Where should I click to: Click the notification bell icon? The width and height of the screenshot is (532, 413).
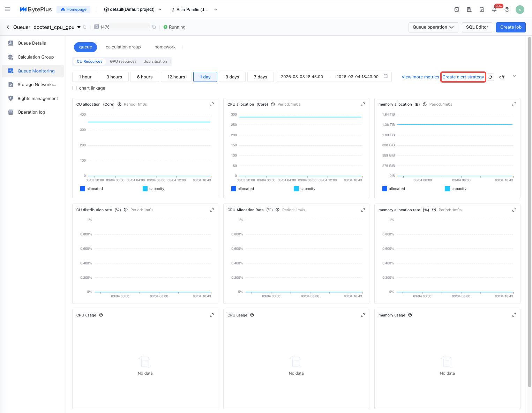(x=494, y=10)
